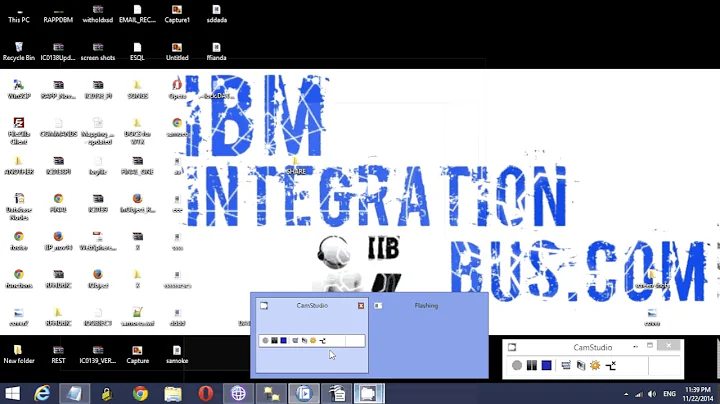
Task: Select the Capture1 desktop icon
Action: (x=177, y=14)
